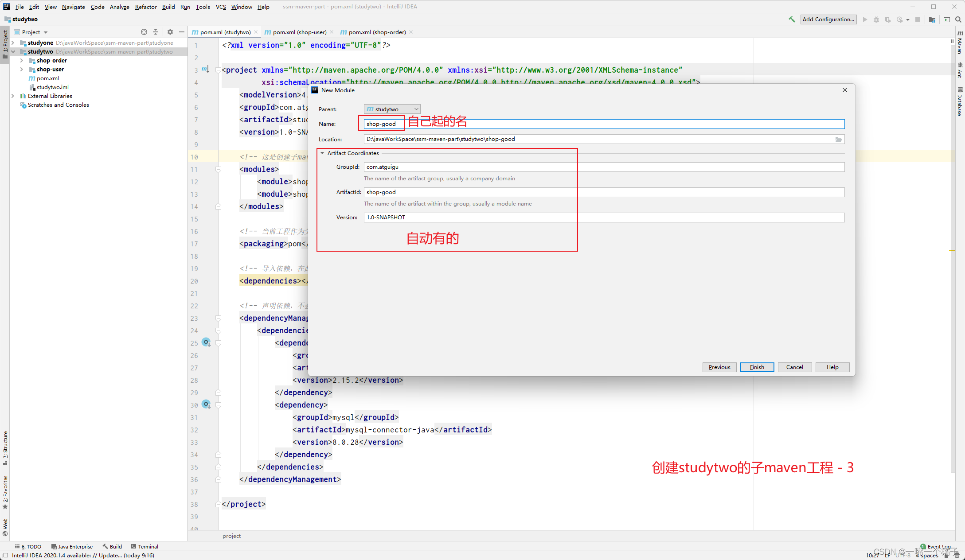This screenshot has height=560, width=965.
Task: Click the Maven reload gutter icon on line 3
Action: click(205, 69)
